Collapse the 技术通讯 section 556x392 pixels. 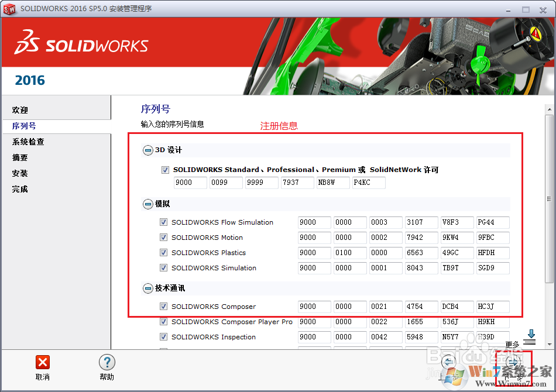coord(147,287)
